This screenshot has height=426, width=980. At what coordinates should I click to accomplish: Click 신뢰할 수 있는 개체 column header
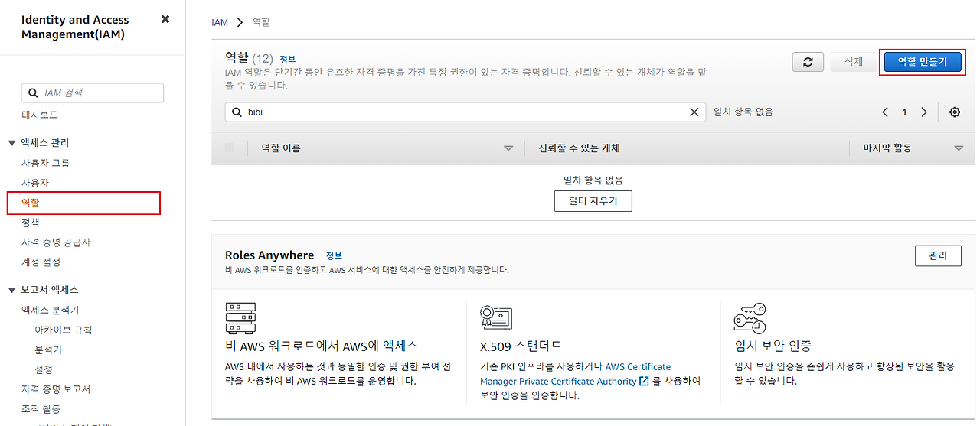pyautogui.click(x=579, y=148)
